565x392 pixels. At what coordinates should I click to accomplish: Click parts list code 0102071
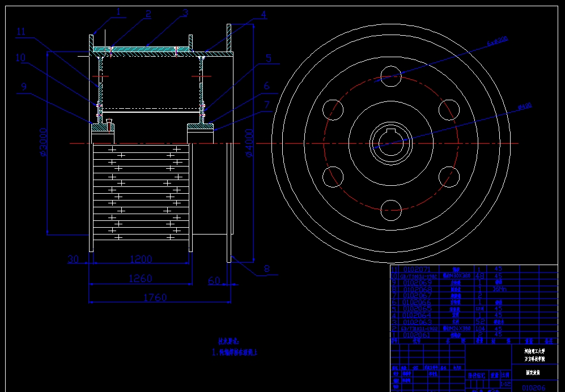click(417, 270)
